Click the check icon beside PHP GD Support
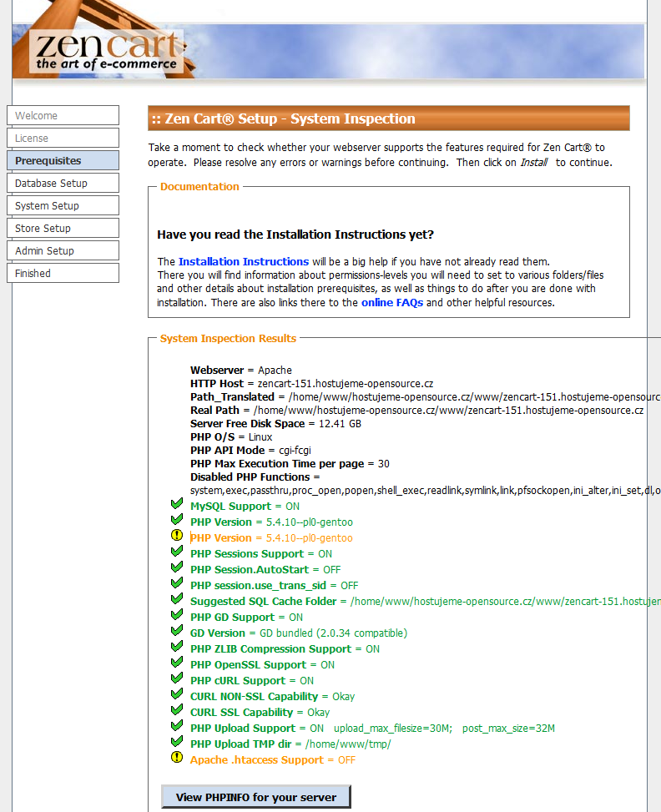 pos(177,615)
